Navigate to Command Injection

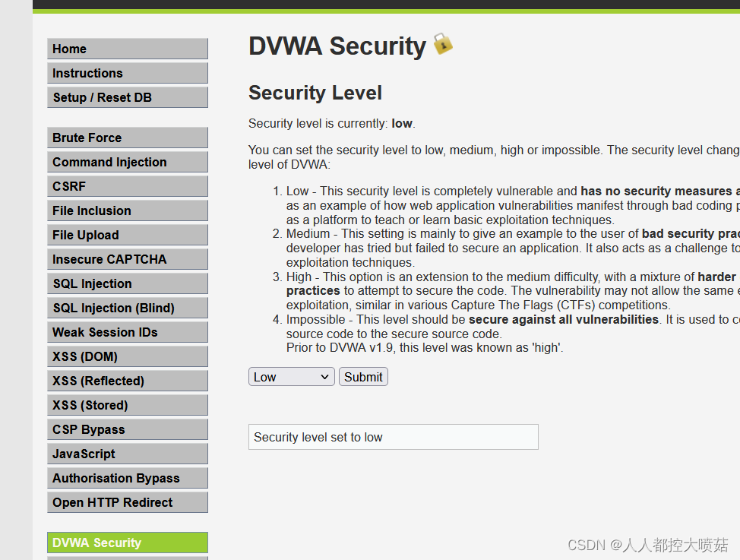click(127, 162)
